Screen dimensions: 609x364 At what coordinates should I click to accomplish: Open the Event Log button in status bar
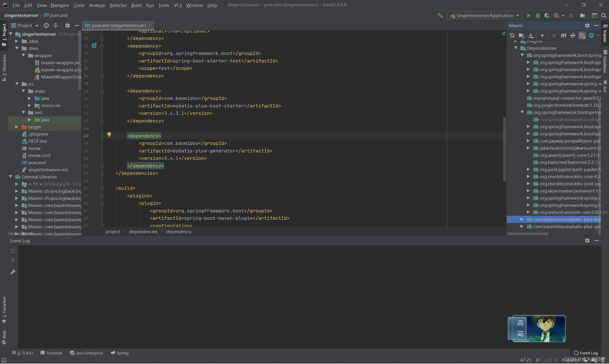click(x=585, y=353)
